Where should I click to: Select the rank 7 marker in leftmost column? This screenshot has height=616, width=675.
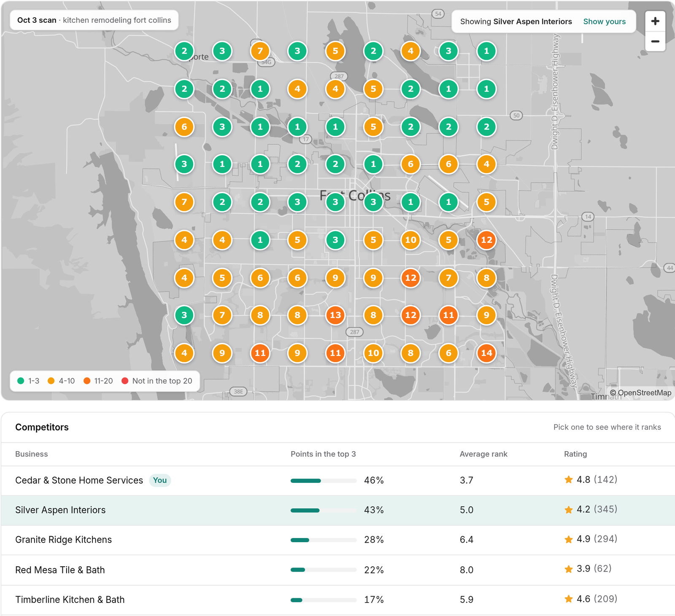(184, 202)
